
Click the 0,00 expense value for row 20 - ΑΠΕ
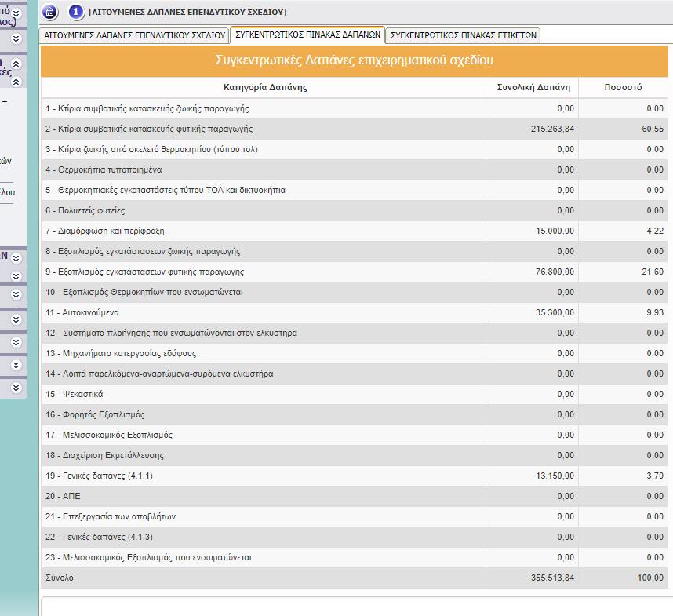566,496
